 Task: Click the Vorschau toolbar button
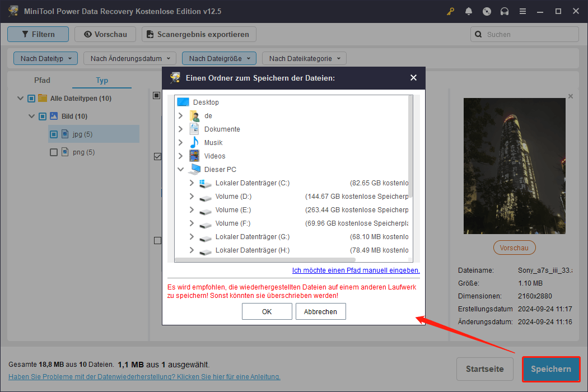tap(105, 34)
